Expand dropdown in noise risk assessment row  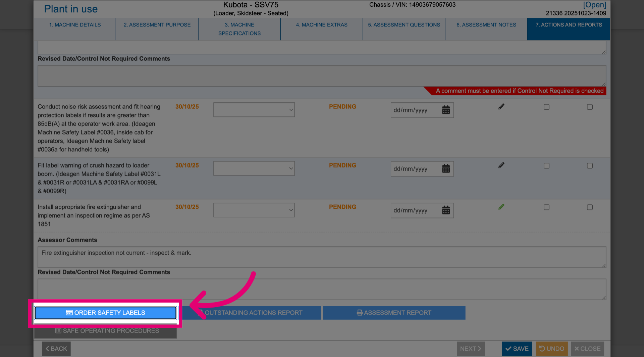[x=254, y=110]
